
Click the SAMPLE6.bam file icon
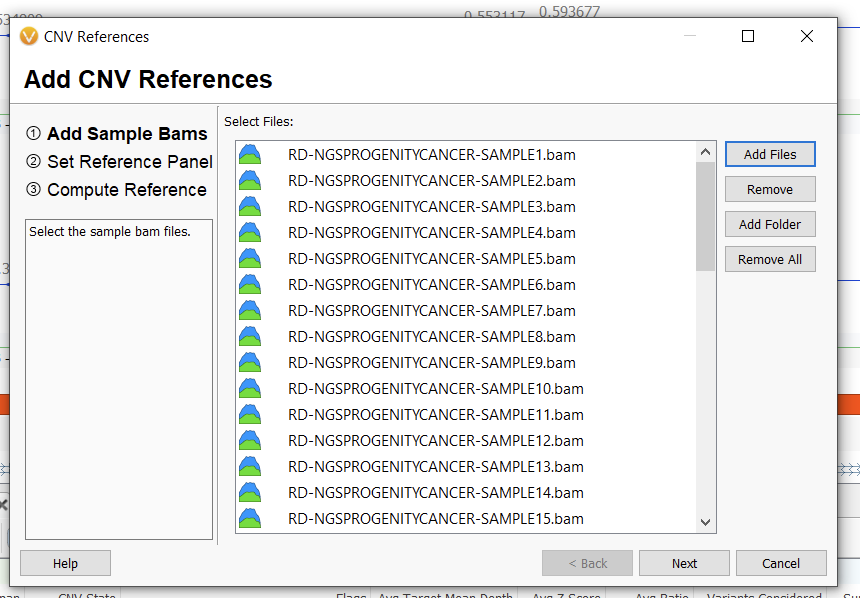(249, 284)
